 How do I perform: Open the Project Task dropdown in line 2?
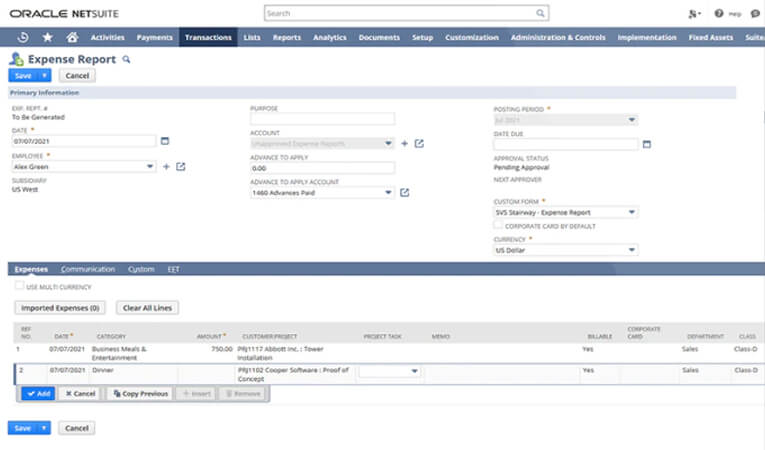(x=414, y=371)
